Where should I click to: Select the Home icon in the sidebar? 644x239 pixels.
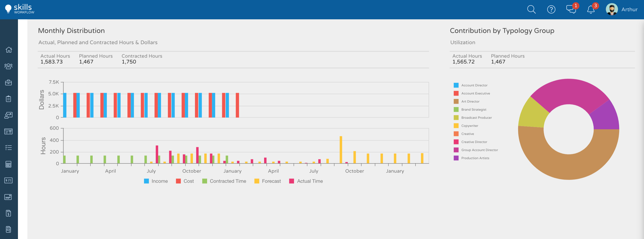[9, 50]
